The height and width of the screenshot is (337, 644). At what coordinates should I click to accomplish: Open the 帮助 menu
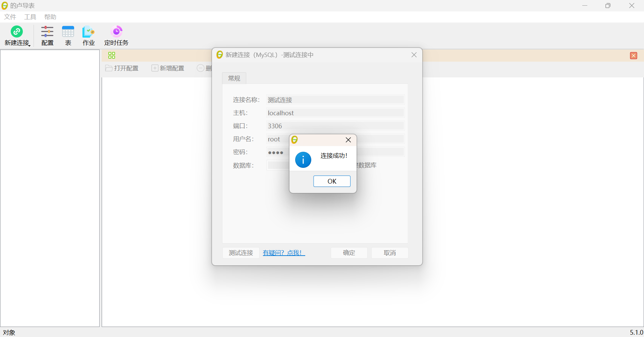(50, 17)
